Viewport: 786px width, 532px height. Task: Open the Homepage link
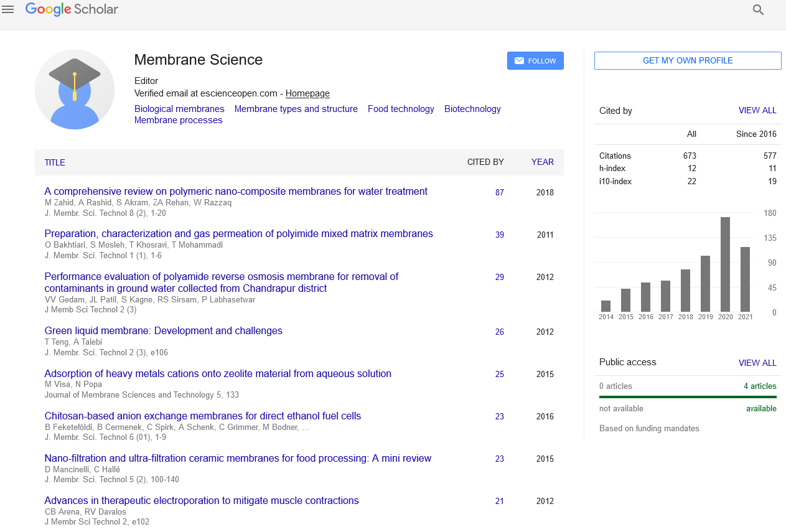click(307, 93)
